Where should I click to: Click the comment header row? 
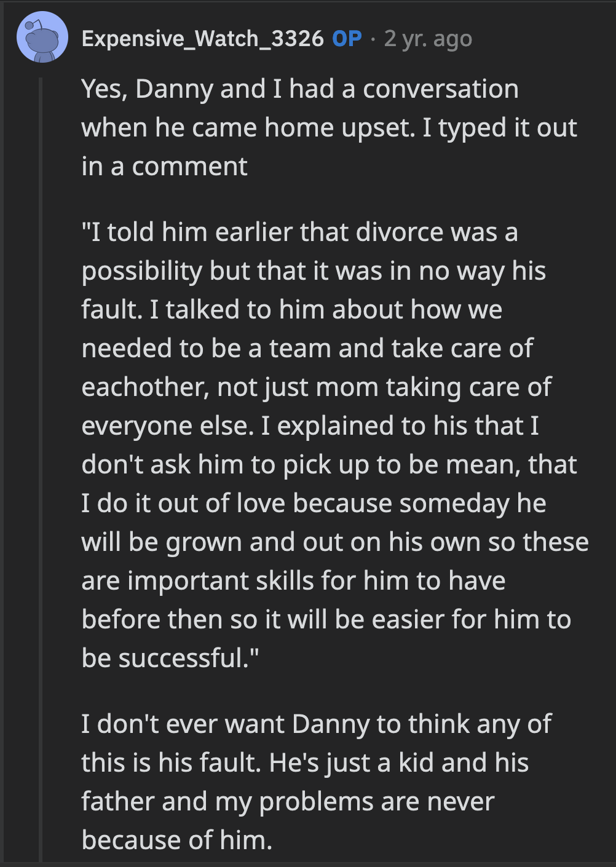(x=246, y=38)
